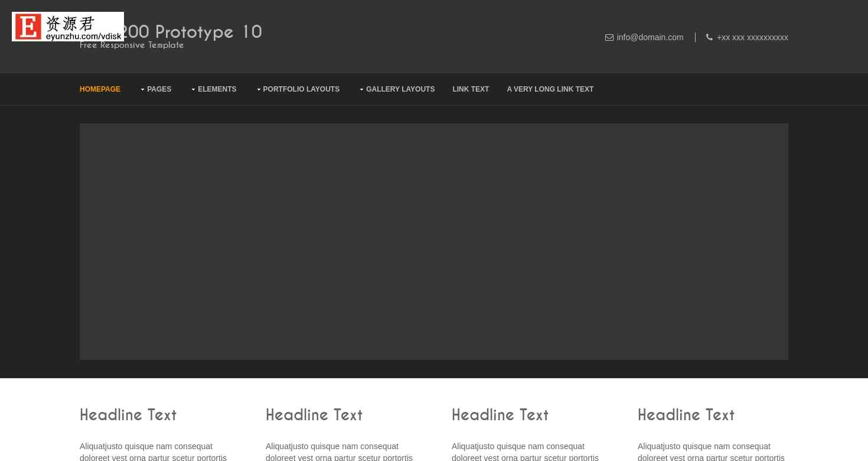
Task: Click the Prototype 10 site title
Action: (x=193, y=31)
